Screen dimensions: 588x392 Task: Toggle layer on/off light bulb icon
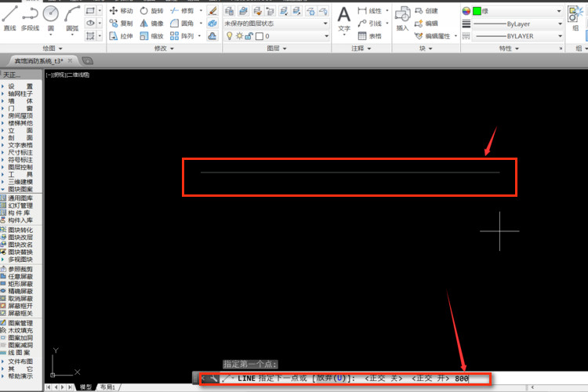pyautogui.click(x=230, y=36)
